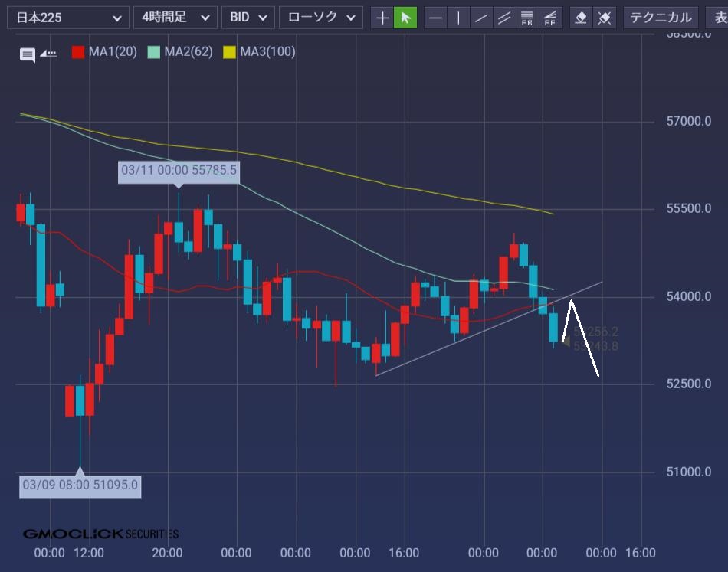
Task: Toggle the legend collapse arrow icon
Action: tap(48, 54)
